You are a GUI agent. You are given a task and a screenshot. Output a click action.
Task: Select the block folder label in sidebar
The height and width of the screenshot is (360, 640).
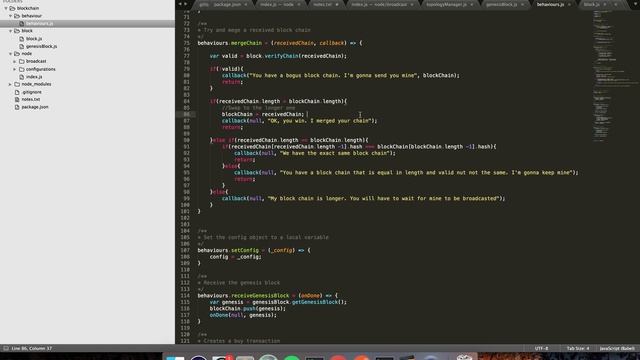27,31
